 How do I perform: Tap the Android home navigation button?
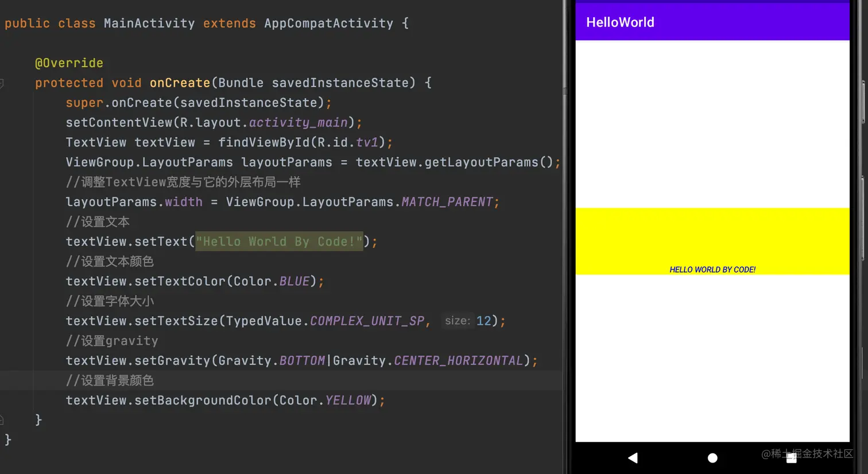712,458
